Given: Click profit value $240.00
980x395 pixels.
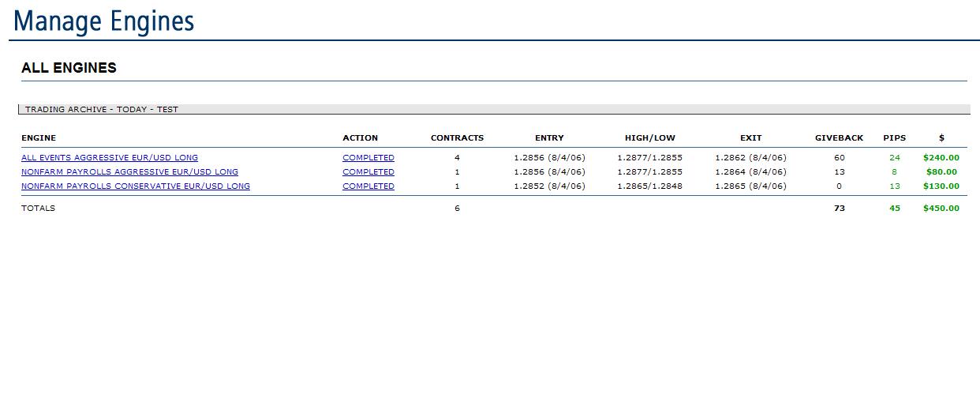Looking at the screenshot, I should 941,158.
